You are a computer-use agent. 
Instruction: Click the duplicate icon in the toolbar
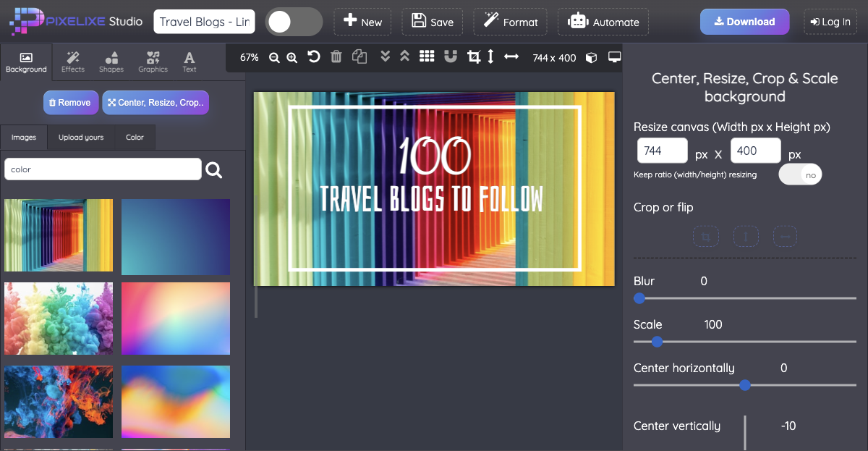tap(359, 56)
